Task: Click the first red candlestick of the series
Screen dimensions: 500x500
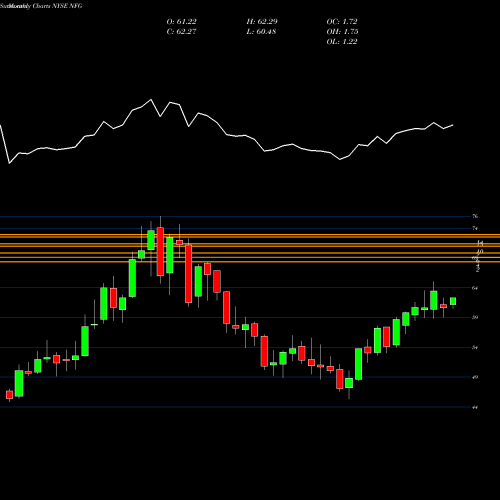Action: 9,395
